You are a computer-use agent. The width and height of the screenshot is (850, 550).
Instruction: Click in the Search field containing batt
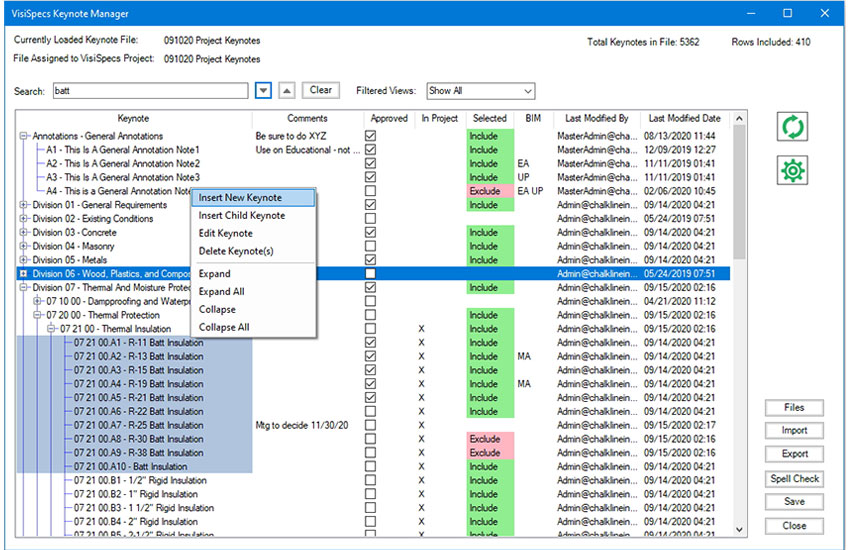[150, 90]
